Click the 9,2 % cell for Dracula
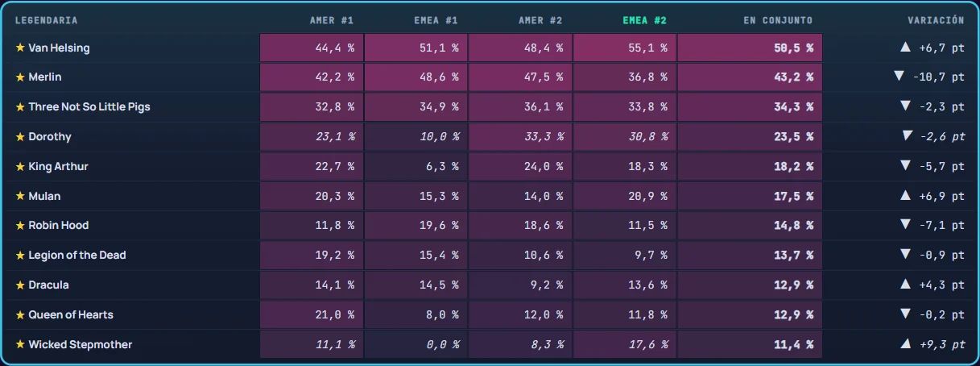Screen dimensions: 980x366 click(x=520, y=285)
